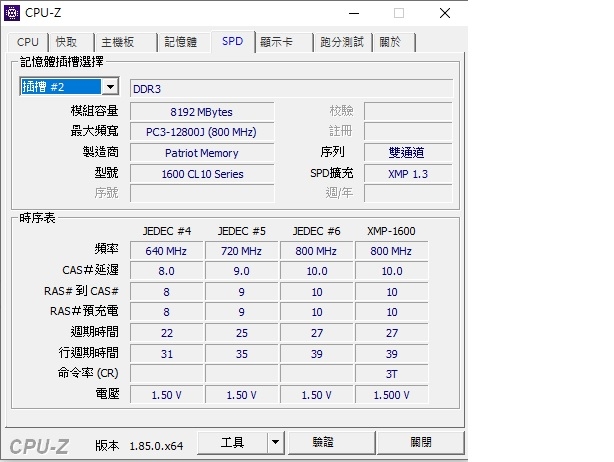The image size is (614, 462).
Task: Click the CPU-Z app icon in title bar
Action: [x=12, y=13]
